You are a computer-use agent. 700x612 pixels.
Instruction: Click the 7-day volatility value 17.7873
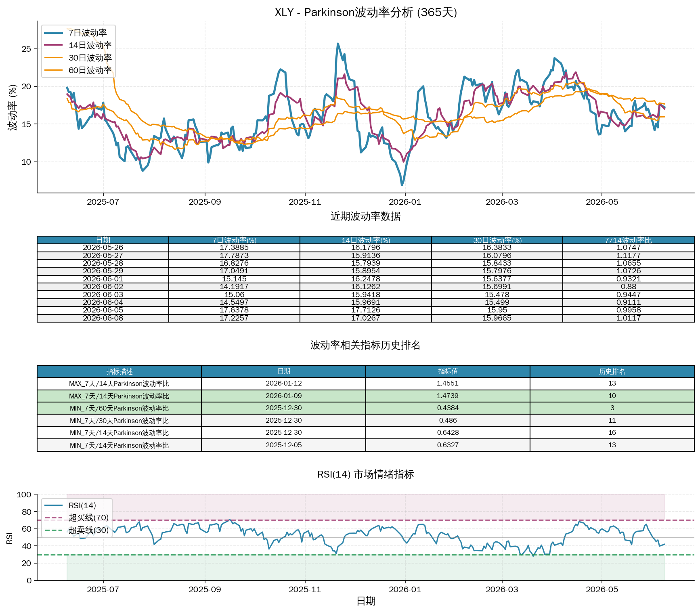(x=235, y=256)
